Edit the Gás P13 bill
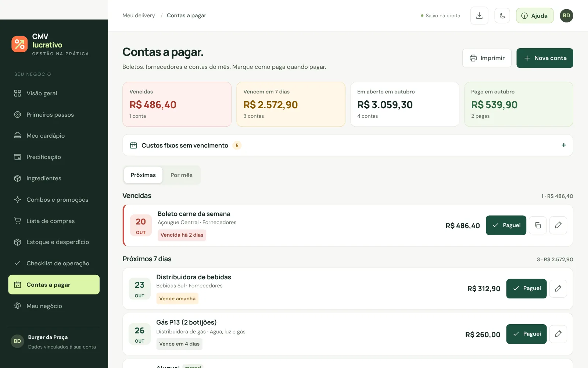The width and height of the screenshot is (588, 368). pyautogui.click(x=558, y=334)
